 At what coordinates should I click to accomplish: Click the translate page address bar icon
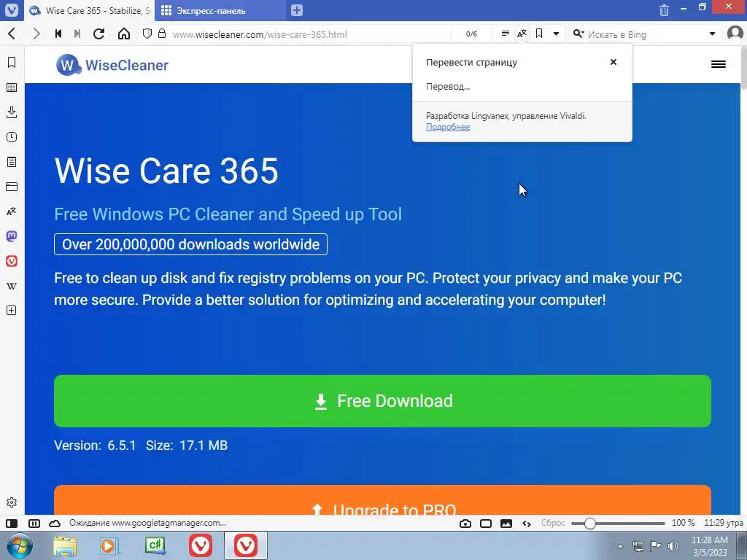click(522, 34)
